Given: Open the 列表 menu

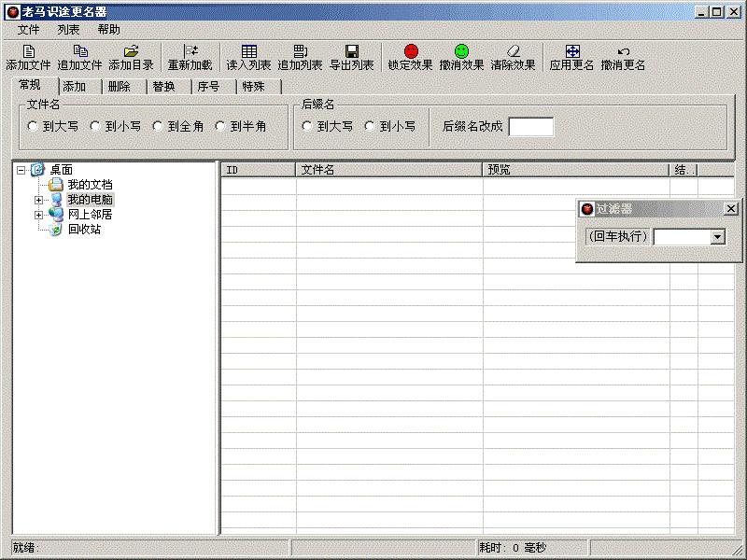Looking at the screenshot, I should click(x=68, y=30).
